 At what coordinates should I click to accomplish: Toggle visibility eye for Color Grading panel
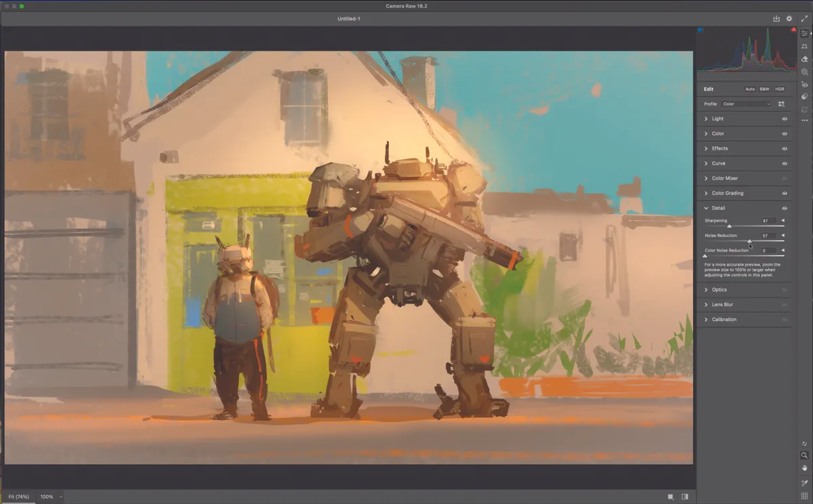pyautogui.click(x=785, y=193)
